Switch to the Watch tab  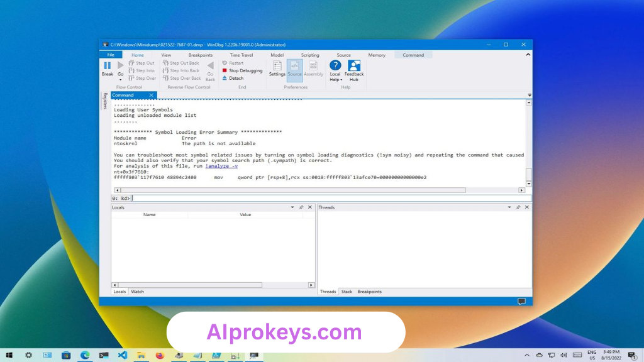[137, 292]
